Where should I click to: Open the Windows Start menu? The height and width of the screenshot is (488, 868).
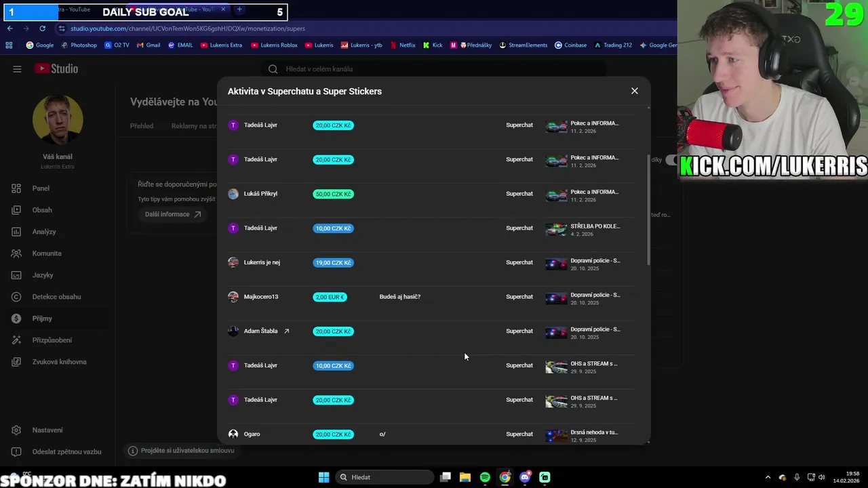coord(323,477)
